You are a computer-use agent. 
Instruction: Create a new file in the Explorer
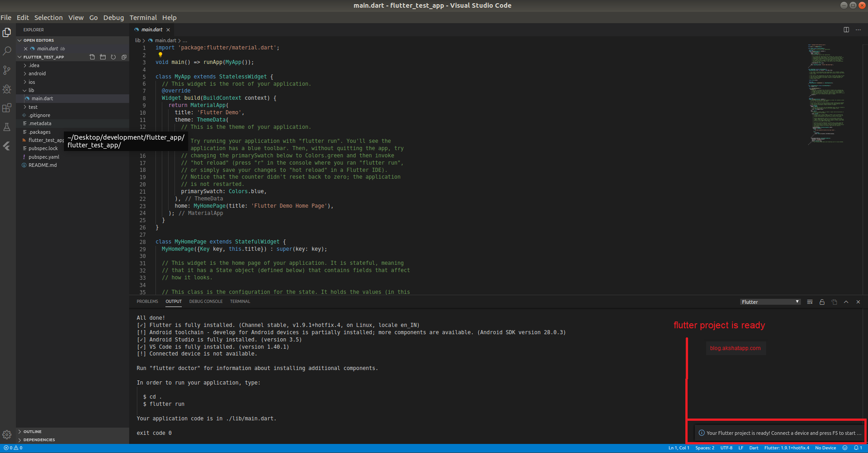point(92,57)
